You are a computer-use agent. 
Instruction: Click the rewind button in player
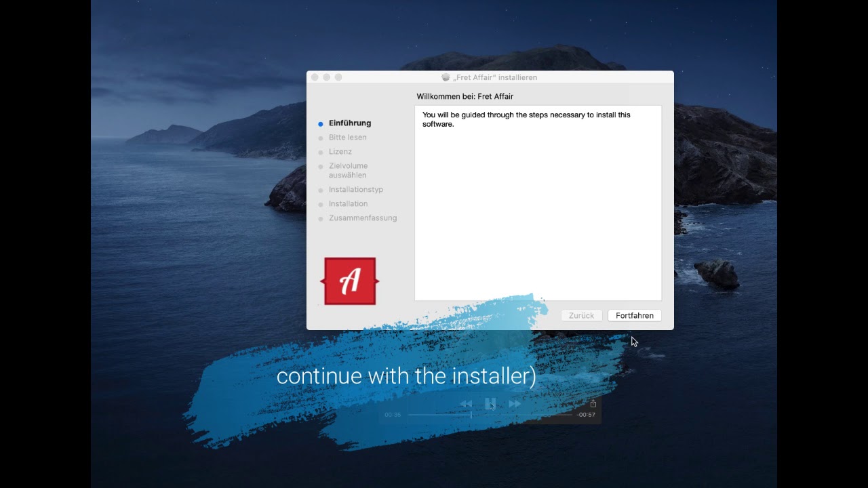[x=466, y=404]
